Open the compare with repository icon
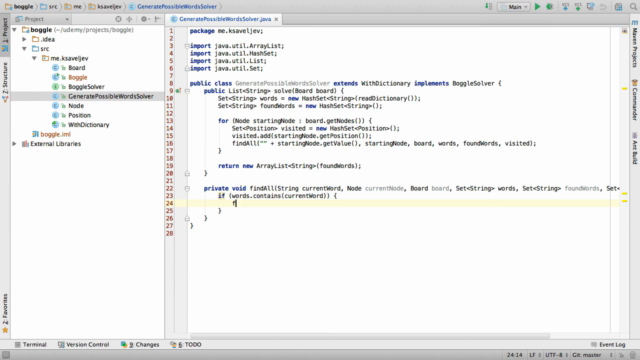 [591, 7]
